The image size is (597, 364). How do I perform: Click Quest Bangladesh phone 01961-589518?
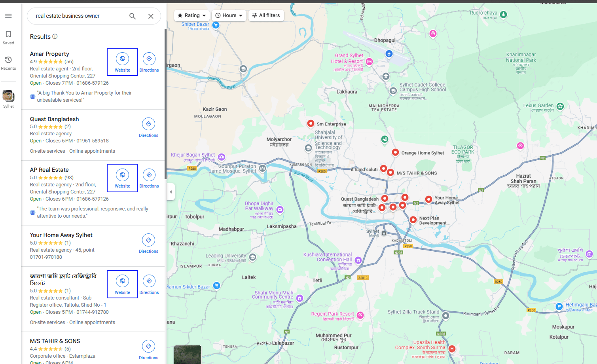click(x=93, y=141)
